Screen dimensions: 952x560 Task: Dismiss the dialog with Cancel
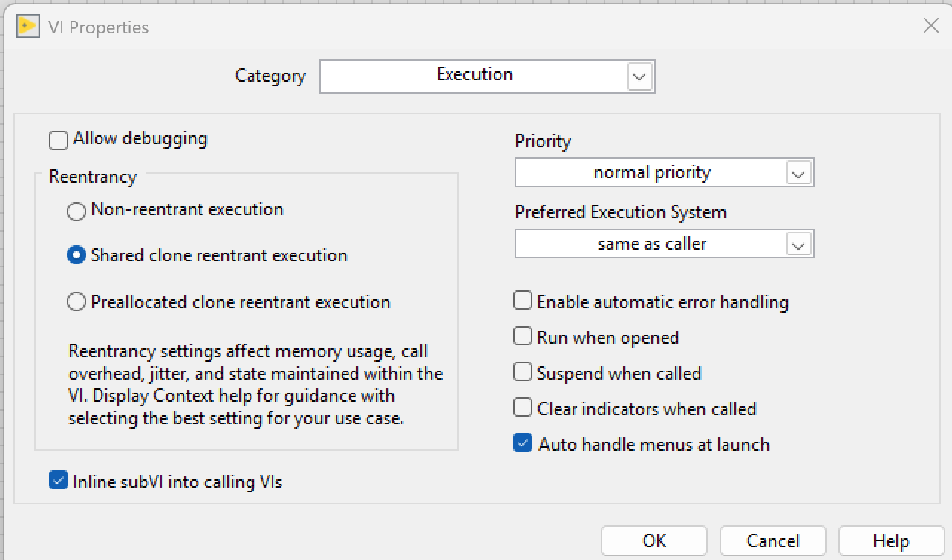[x=772, y=540]
